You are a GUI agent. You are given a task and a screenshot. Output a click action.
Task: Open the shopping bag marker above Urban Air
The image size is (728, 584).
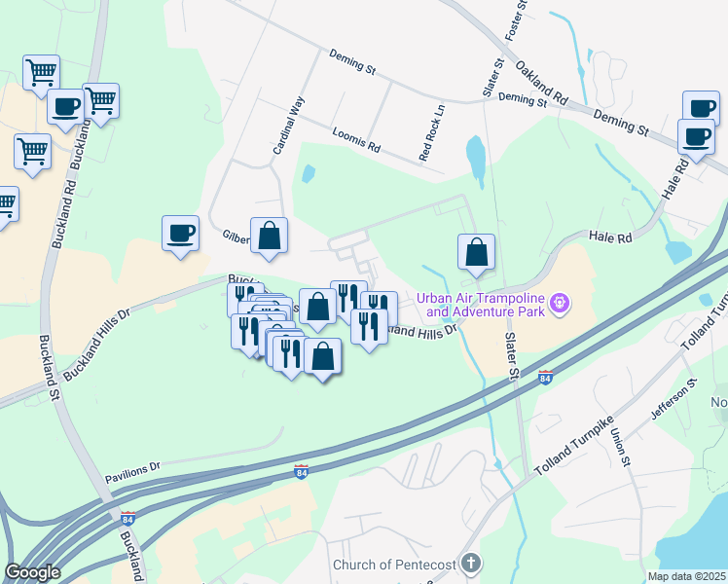click(476, 254)
